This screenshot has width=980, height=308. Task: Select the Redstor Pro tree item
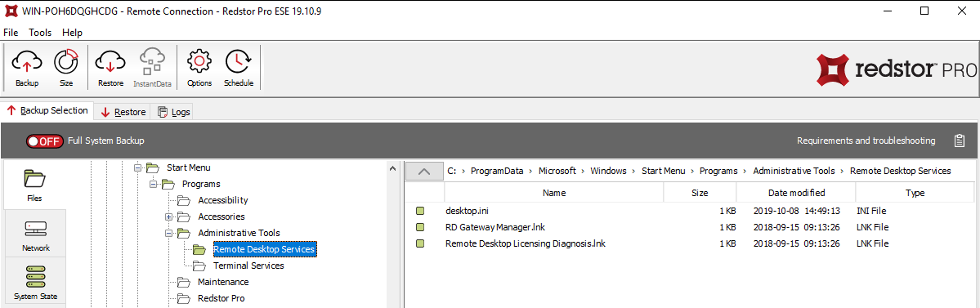(221, 298)
